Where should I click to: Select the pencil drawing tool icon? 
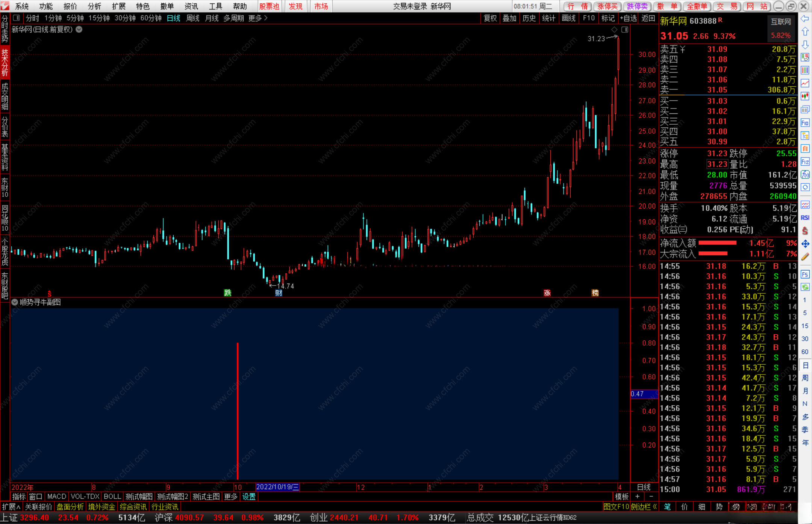[804, 257]
